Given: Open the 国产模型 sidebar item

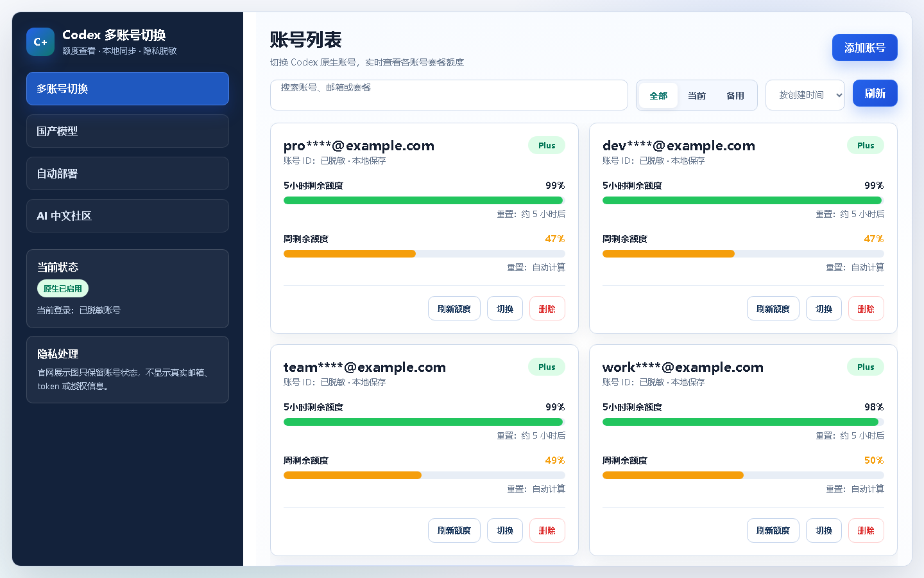Looking at the screenshot, I should (x=128, y=131).
